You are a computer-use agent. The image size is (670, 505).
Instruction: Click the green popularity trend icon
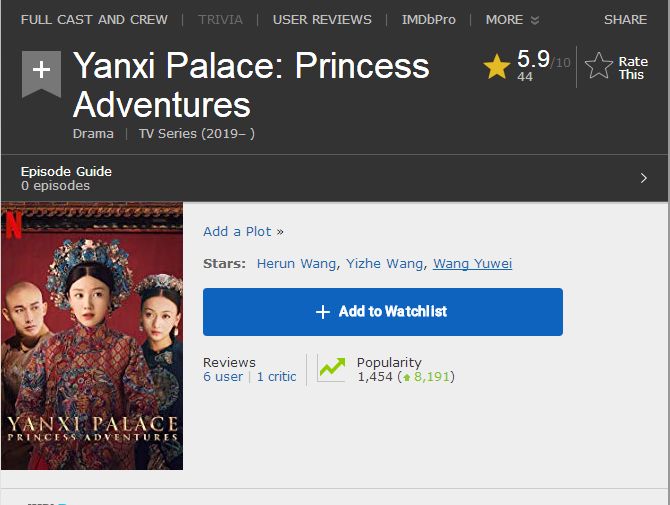click(331, 369)
